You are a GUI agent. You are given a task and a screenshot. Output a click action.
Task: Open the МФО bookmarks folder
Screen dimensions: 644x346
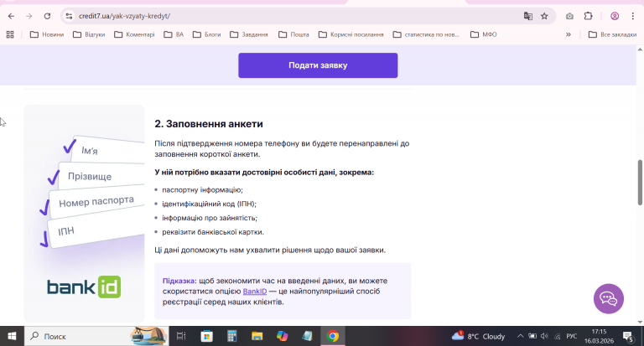click(483, 34)
